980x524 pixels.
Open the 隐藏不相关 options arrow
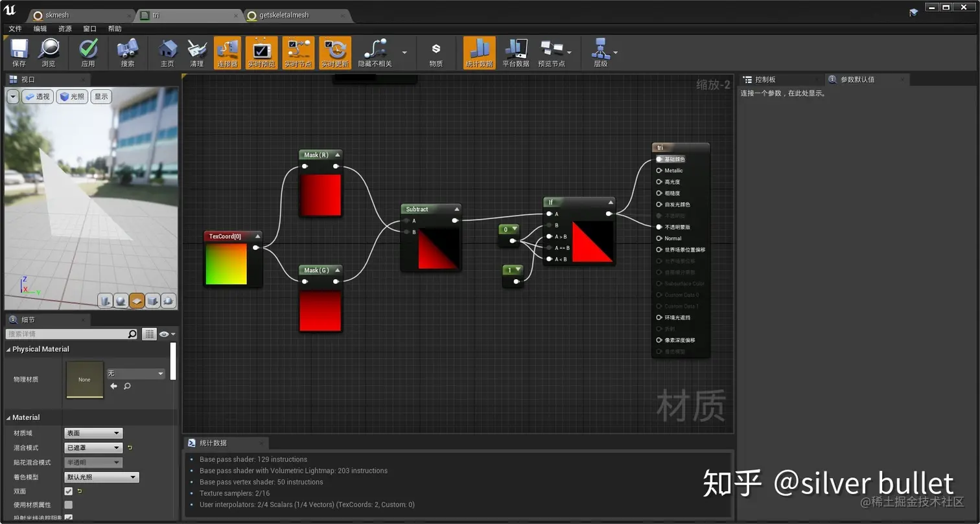point(404,52)
